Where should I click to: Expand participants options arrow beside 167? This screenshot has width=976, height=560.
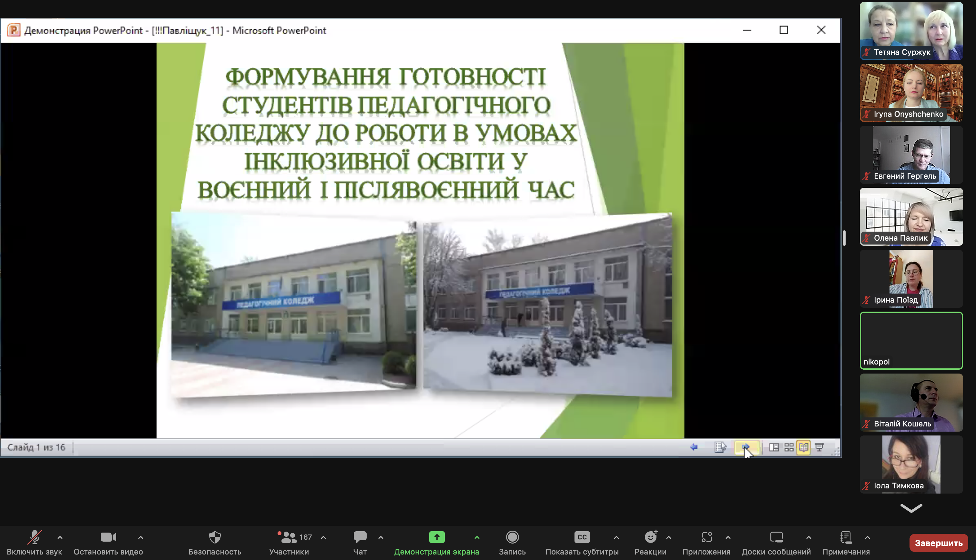(x=323, y=537)
